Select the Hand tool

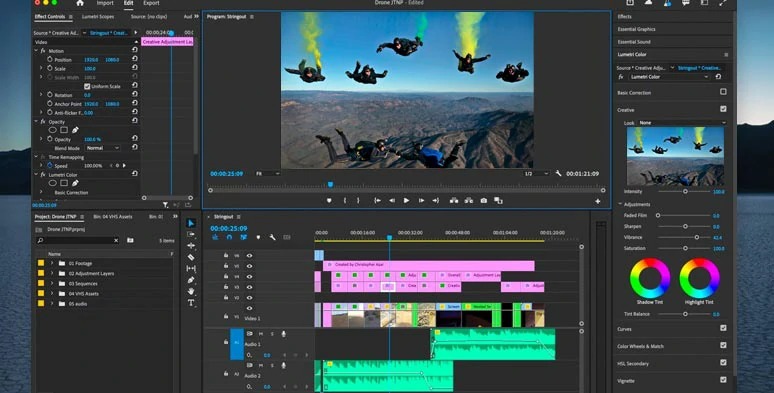(x=191, y=291)
